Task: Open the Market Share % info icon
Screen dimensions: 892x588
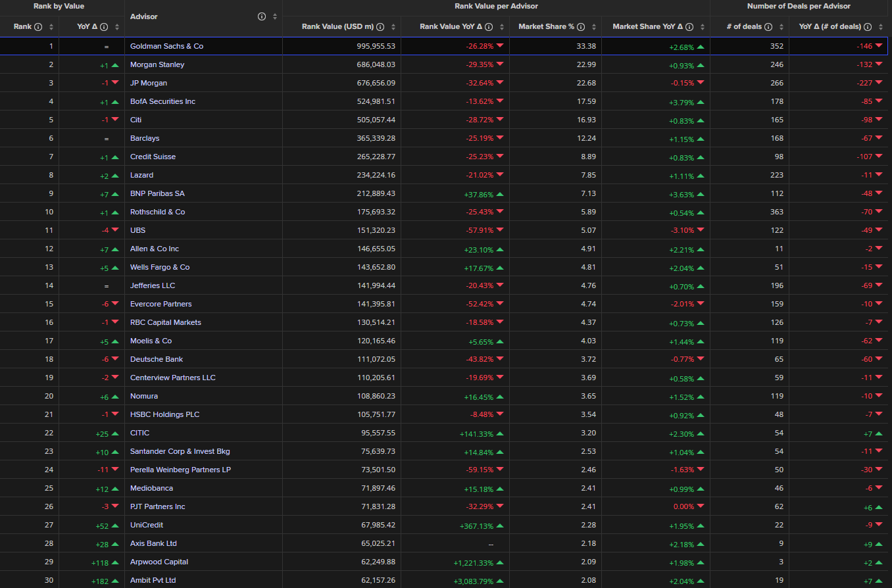Action: [582, 27]
